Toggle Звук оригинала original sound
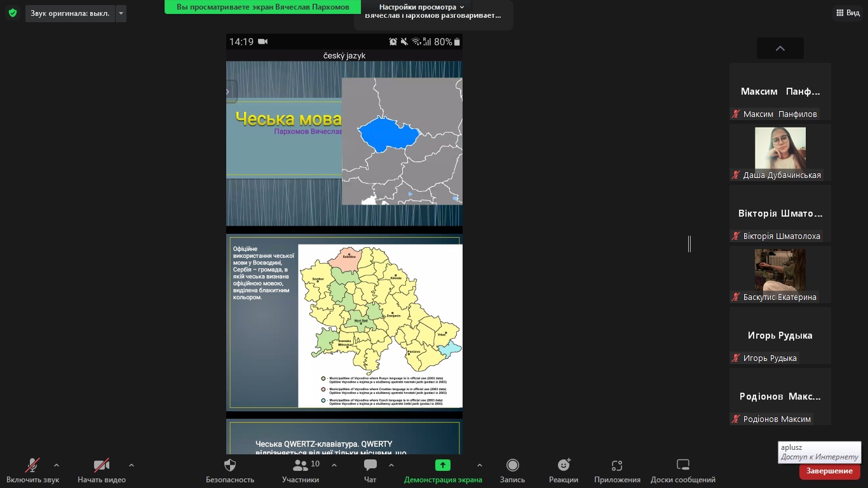Viewport: 868px width, 488px height. pos(70,13)
